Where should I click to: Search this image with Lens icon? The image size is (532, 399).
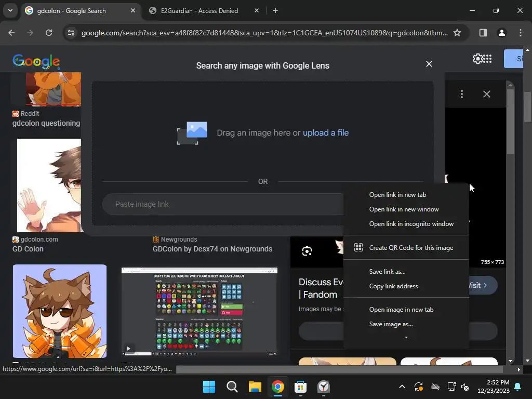(307, 251)
